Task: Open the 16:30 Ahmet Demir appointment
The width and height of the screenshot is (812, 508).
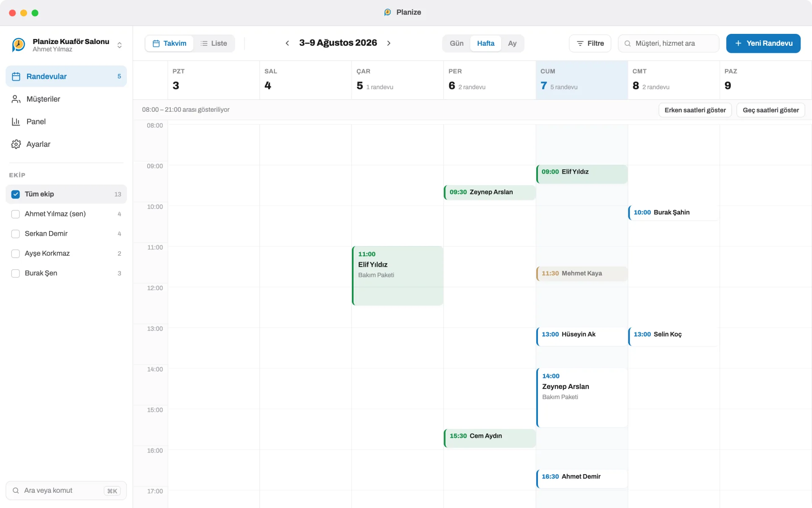Action: (x=582, y=479)
